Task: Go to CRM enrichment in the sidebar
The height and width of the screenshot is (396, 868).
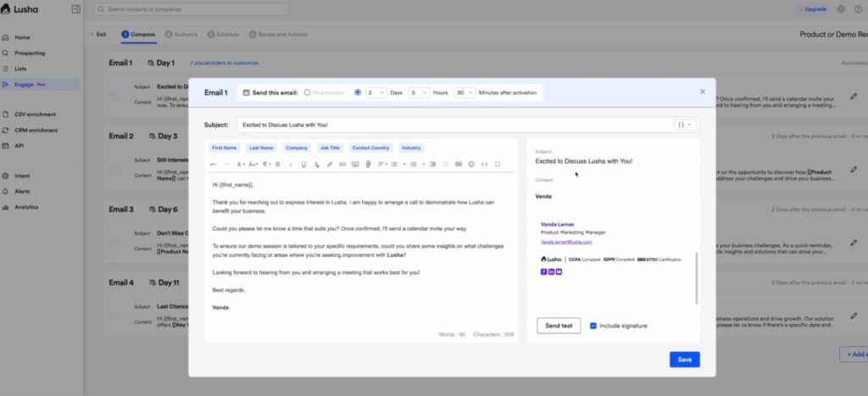Action: (x=36, y=130)
